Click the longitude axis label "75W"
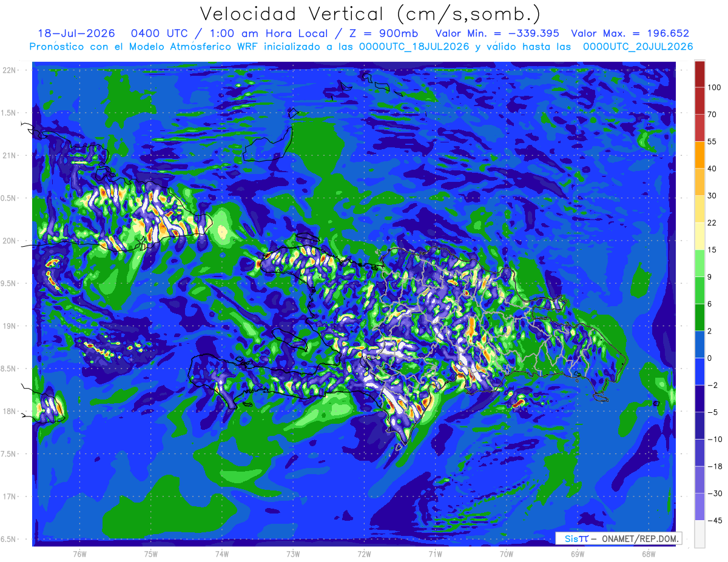The image size is (728, 562). point(151,554)
